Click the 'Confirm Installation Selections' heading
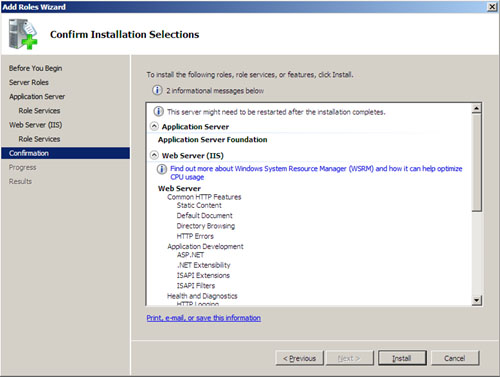Viewport: 500px width, 377px height. point(125,34)
